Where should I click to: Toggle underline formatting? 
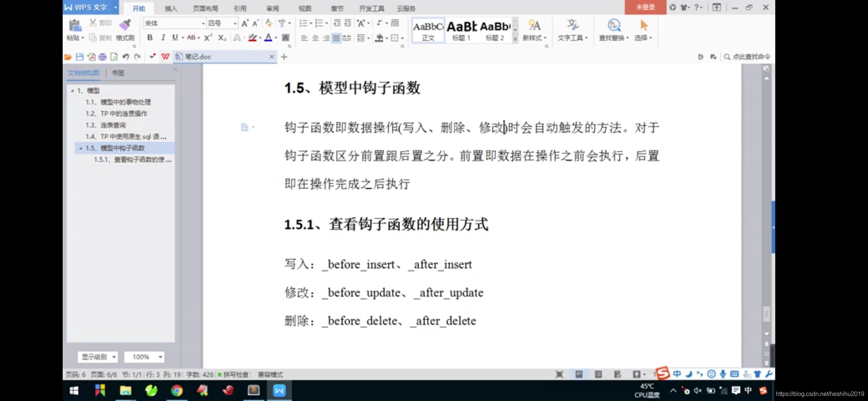point(175,38)
